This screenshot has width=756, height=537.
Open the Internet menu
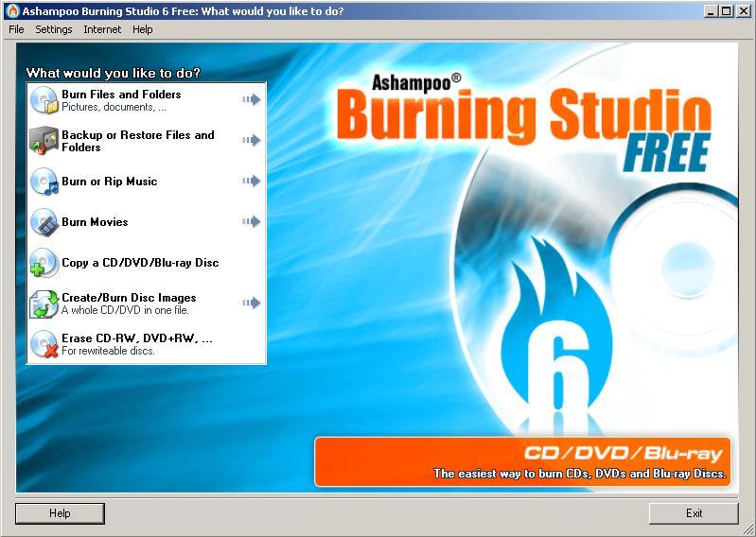[x=102, y=29]
